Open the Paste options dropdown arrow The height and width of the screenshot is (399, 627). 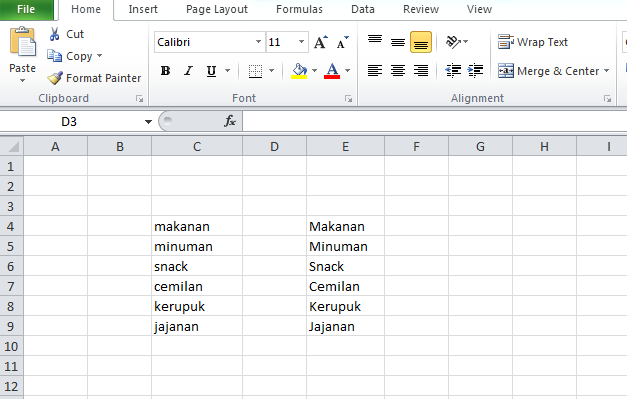22,80
